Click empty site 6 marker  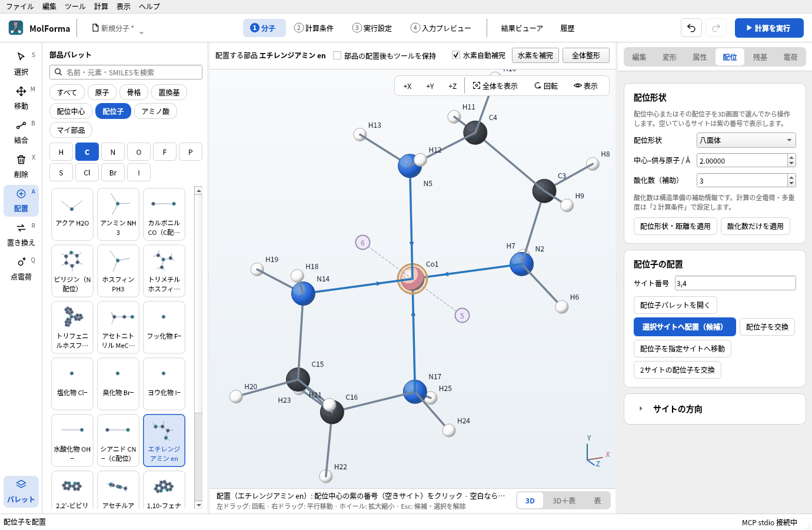pyautogui.click(x=362, y=243)
